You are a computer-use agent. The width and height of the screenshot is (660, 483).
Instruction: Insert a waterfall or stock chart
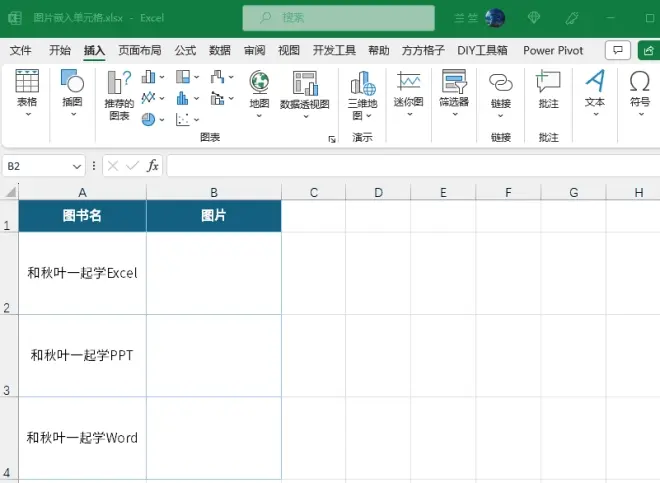(217, 77)
